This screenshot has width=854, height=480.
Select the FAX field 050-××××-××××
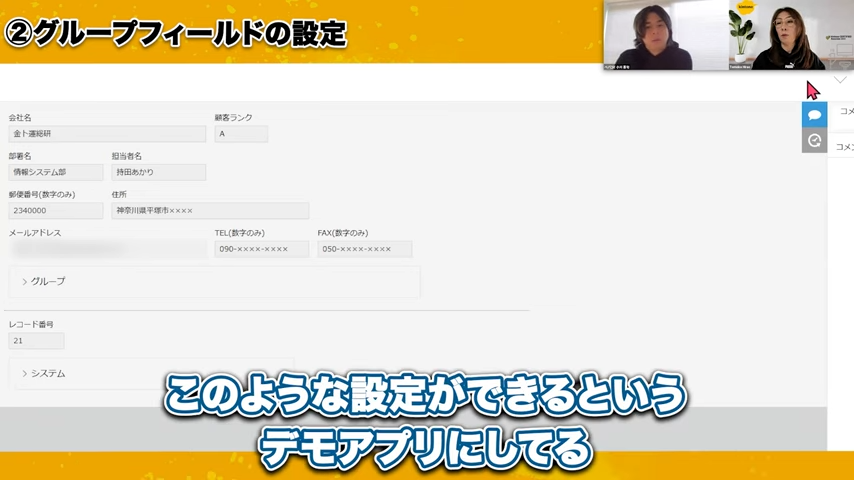[x=364, y=249]
